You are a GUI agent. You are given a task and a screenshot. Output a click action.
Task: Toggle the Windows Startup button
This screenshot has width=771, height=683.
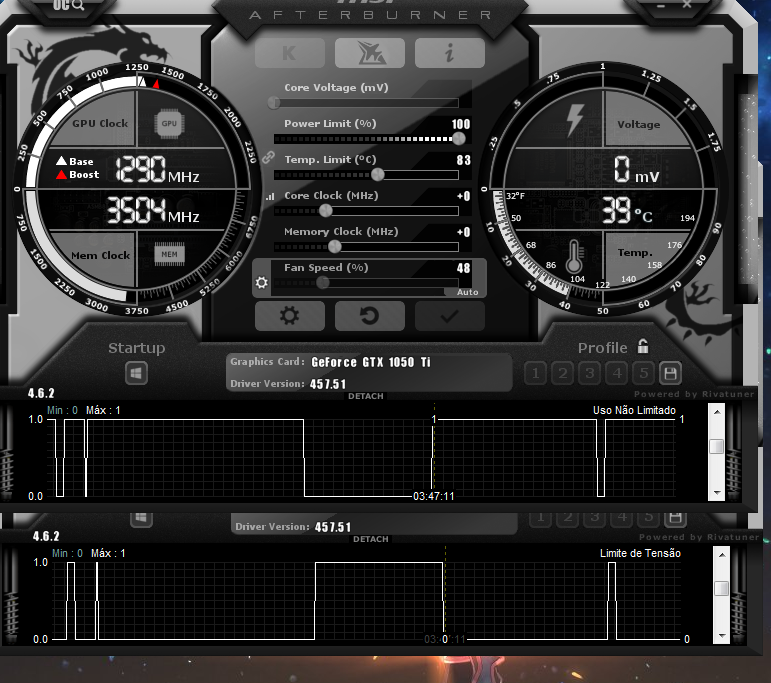pyautogui.click(x=136, y=373)
